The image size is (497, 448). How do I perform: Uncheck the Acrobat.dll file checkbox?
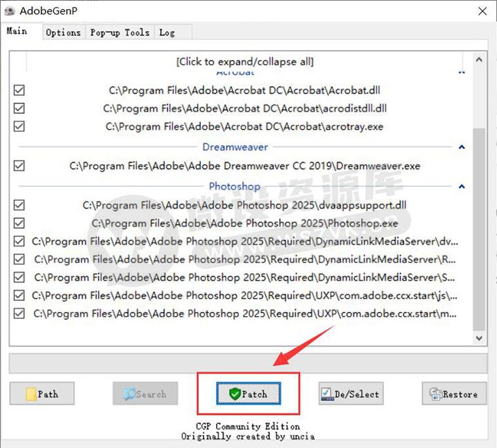click(x=19, y=90)
